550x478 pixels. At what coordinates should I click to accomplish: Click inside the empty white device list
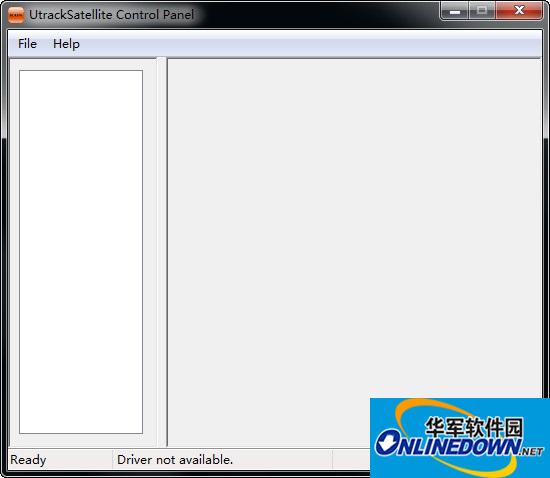pos(81,252)
